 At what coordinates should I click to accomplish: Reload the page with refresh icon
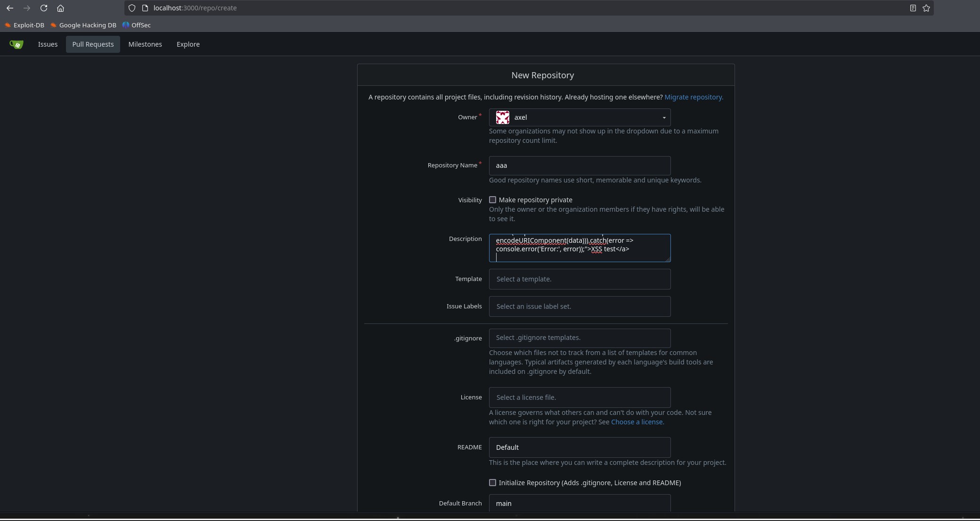click(x=43, y=8)
